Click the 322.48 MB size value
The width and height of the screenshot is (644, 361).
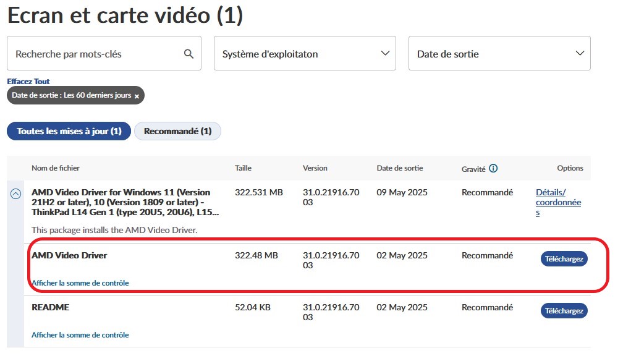tap(256, 255)
